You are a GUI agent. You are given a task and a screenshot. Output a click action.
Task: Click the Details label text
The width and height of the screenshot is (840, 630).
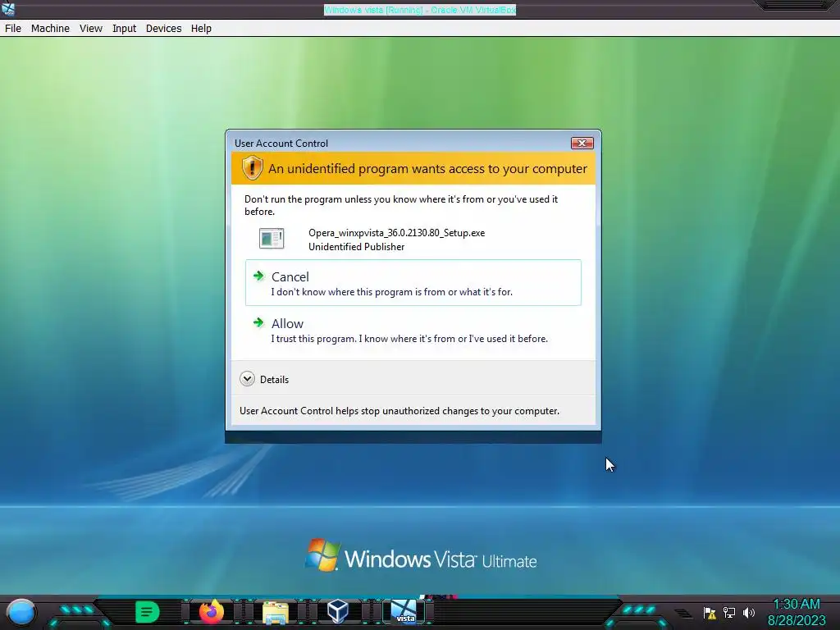point(274,379)
